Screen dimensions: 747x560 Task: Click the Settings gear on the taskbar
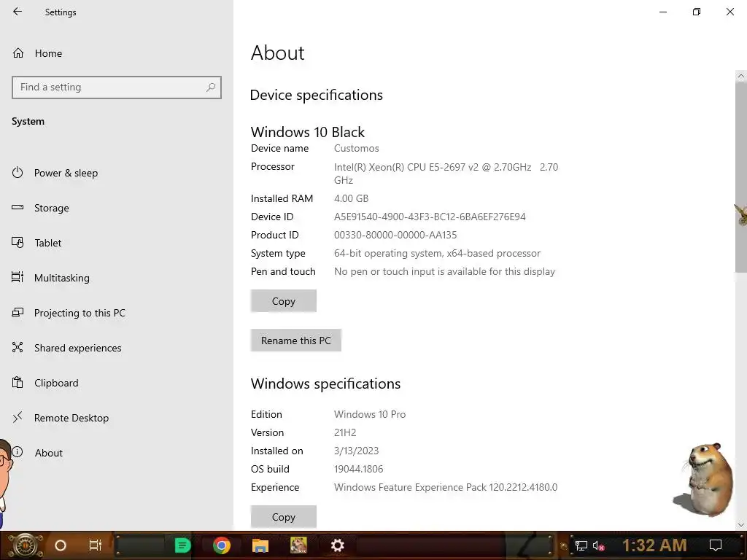pos(337,545)
